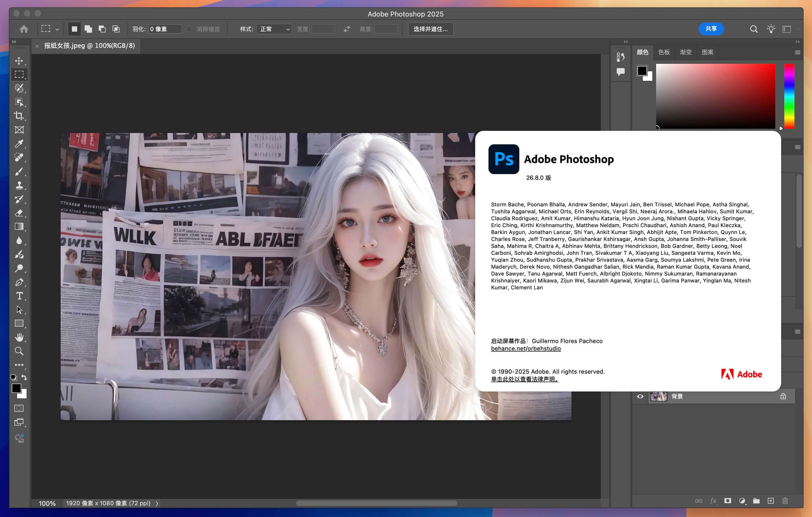Screen dimensions: 812x517
Task: Select the Move tool
Action: [x=19, y=61]
